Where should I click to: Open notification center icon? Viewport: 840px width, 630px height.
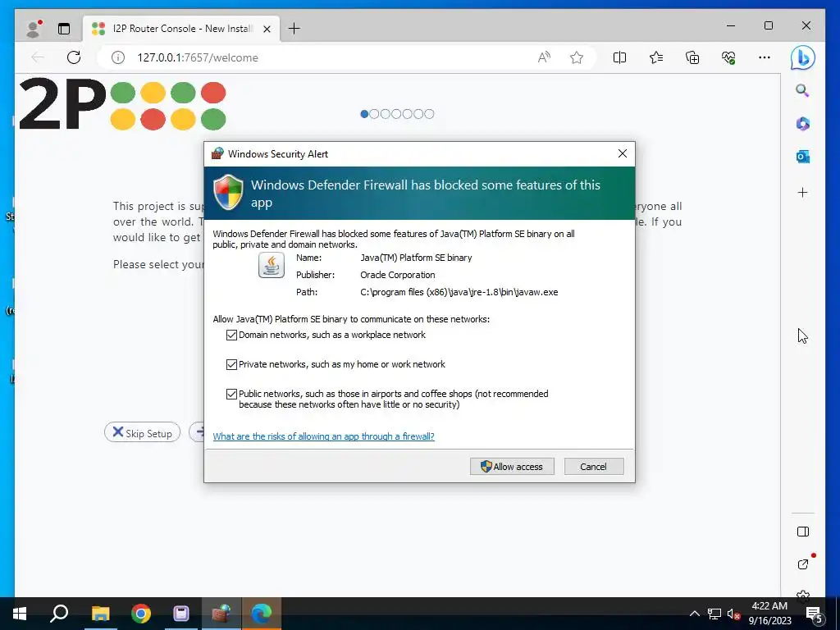point(814,614)
